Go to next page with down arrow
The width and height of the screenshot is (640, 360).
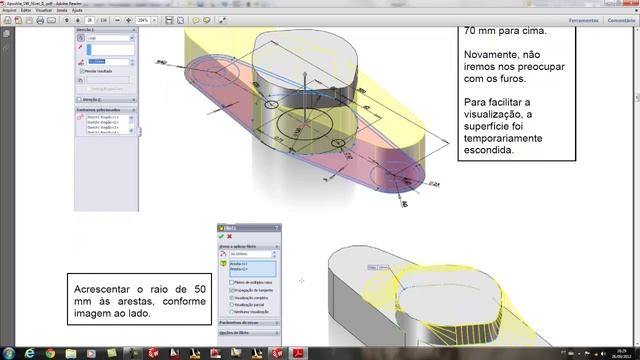(x=78, y=20)
